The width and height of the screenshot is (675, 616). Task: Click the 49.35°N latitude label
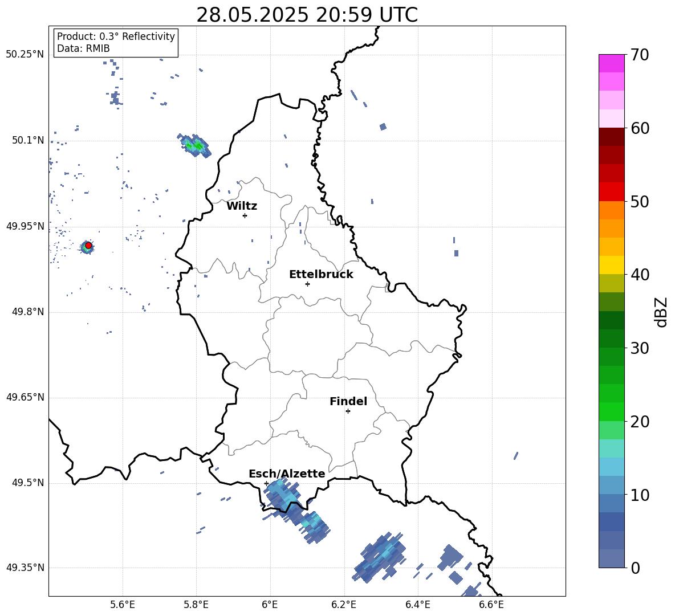25,568
